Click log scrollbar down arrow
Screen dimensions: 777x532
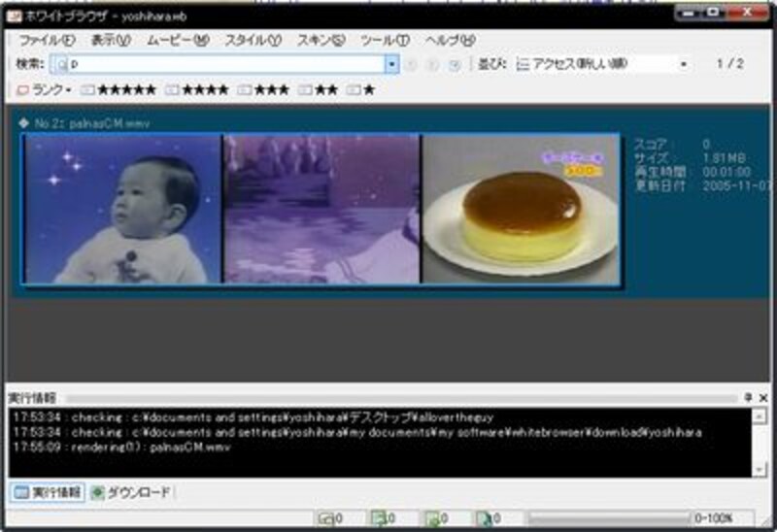coord(760,470)
